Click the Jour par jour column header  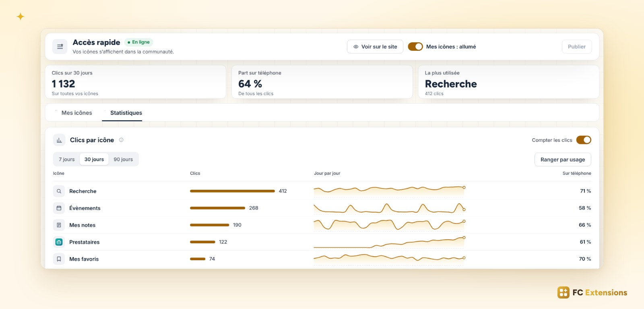[327, 173]
